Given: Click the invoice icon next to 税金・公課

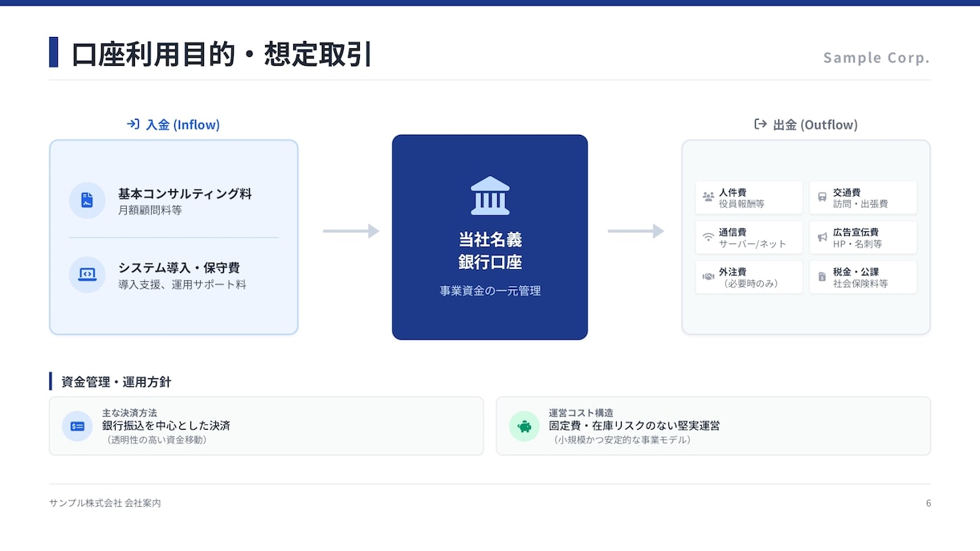Looking at the screenshot, I should point(822,276).
